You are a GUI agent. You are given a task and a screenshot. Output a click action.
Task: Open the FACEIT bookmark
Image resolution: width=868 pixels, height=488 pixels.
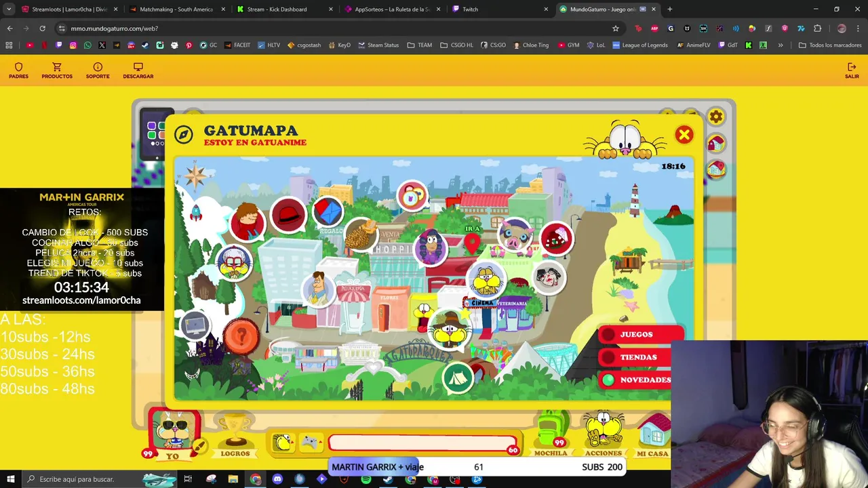click(236, 45)
